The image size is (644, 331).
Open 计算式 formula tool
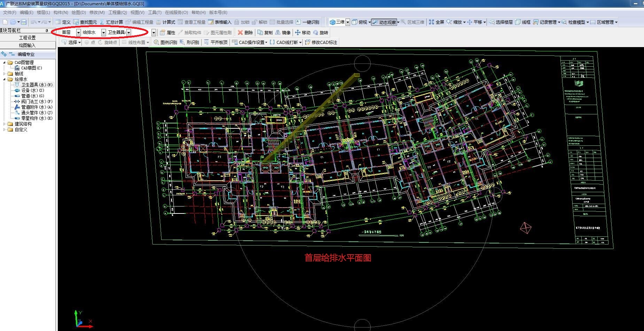pos(165,22)
